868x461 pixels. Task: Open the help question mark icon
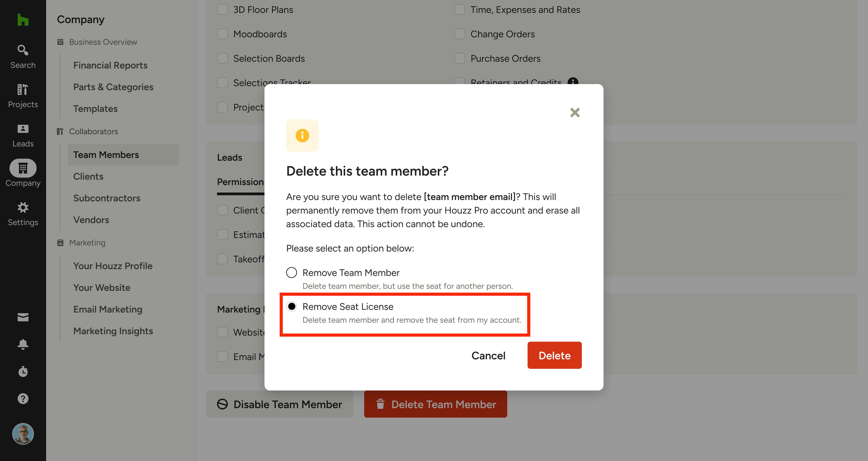(x=23, y=399)
